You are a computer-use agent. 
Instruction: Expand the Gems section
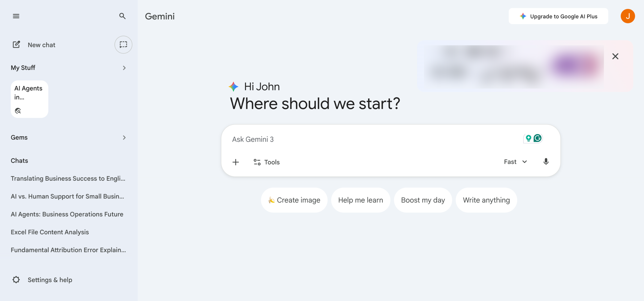tap(124, 137)
